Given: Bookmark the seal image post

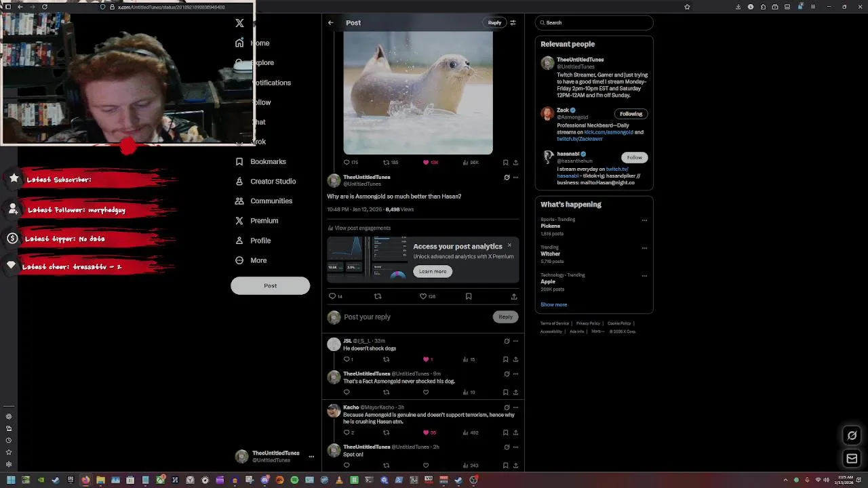Looking at the screenshot, I should [x=505, y=163].
